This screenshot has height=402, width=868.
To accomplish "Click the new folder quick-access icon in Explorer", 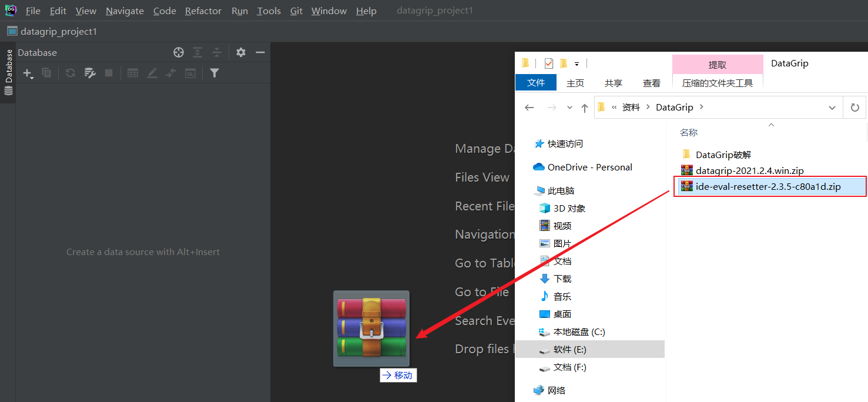I will 564,63.
